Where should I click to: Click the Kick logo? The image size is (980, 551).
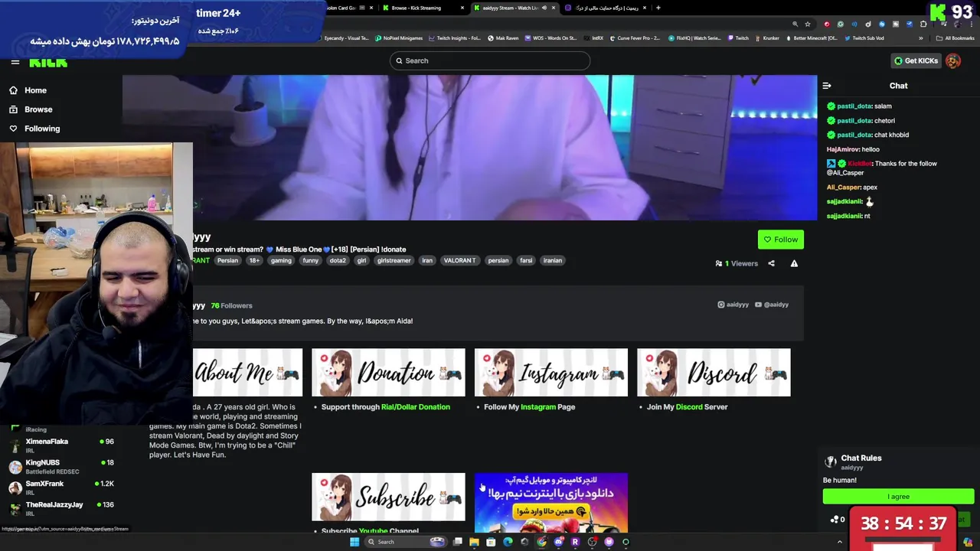47,63
